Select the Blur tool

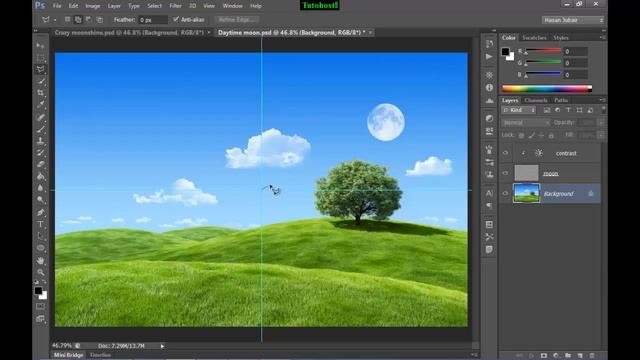click(x=40, y=188)
